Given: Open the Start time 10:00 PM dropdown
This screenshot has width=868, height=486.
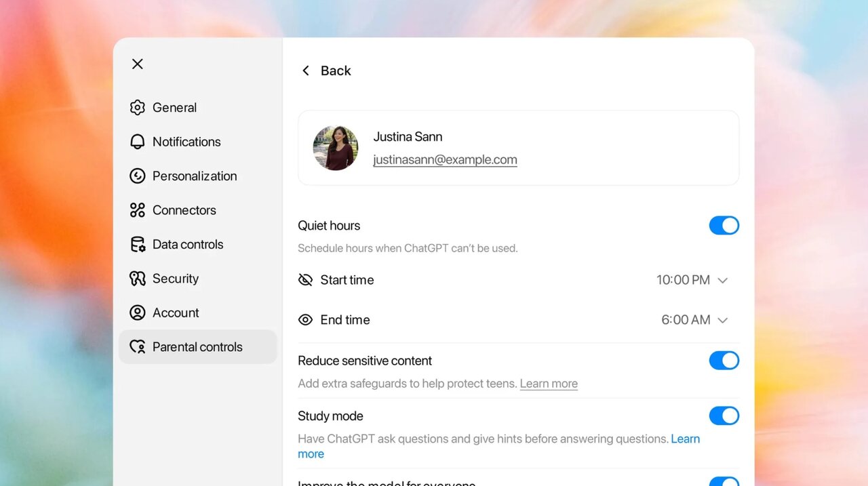Looking at the screenshot, I should coord(692,280).
